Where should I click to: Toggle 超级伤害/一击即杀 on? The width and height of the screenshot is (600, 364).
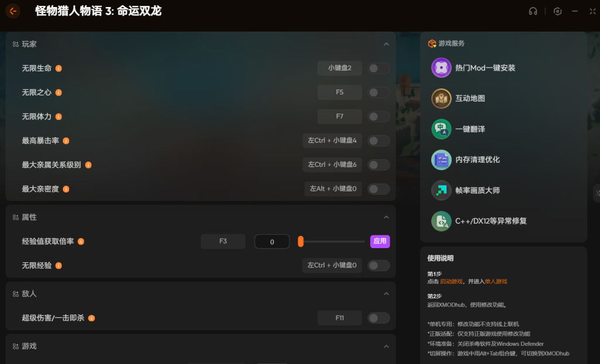tap(379, 318)
